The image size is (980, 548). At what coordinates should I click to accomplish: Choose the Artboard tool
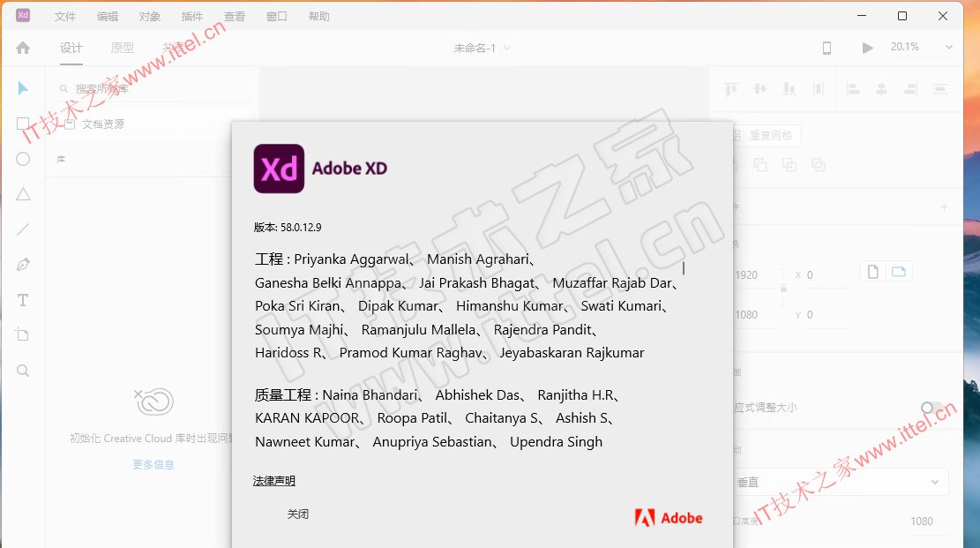click(x=23, y=334)
